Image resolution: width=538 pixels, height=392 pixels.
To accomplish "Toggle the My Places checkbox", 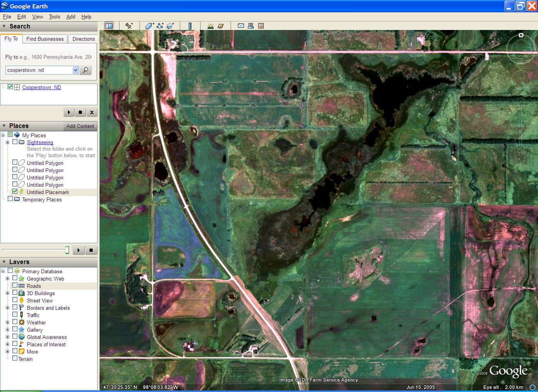I will coord(10,135).
